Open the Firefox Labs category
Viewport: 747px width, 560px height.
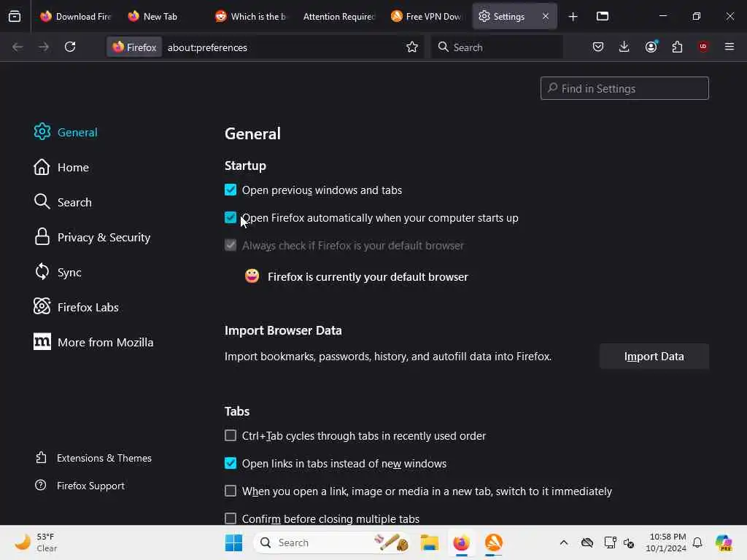pyautogui.click(x=76, y=307)
